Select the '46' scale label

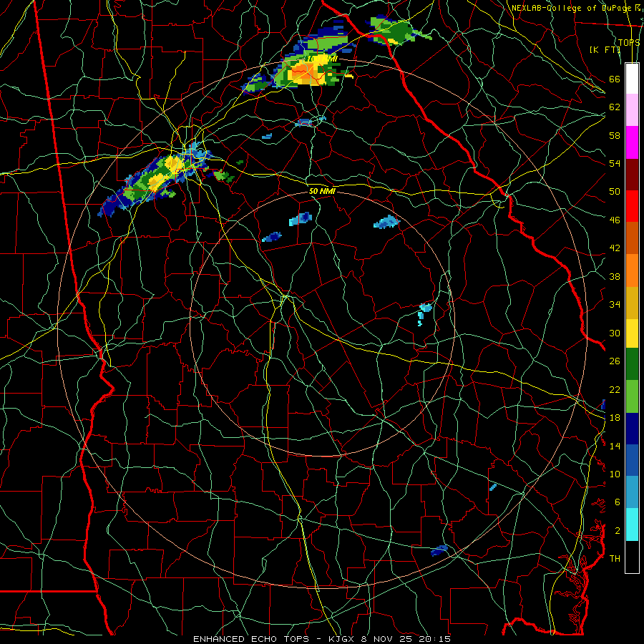pos(615,220)
